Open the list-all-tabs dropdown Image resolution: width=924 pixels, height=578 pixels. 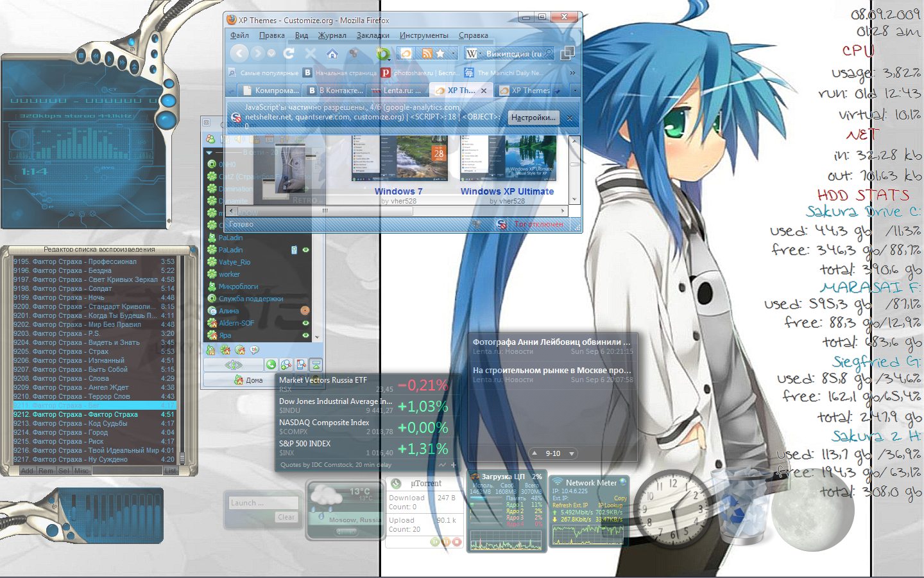575,91
